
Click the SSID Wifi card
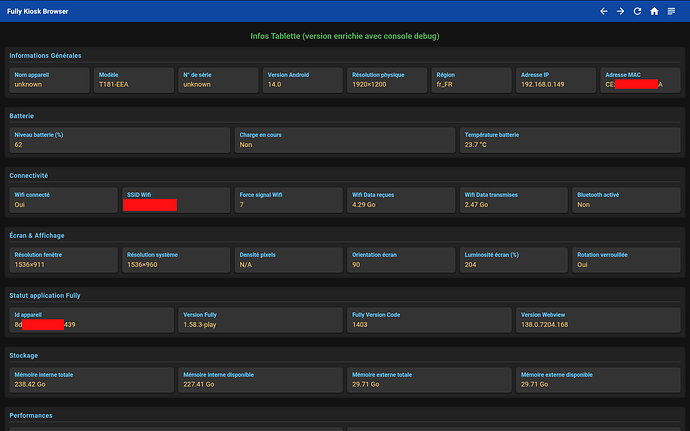point(176,200)
